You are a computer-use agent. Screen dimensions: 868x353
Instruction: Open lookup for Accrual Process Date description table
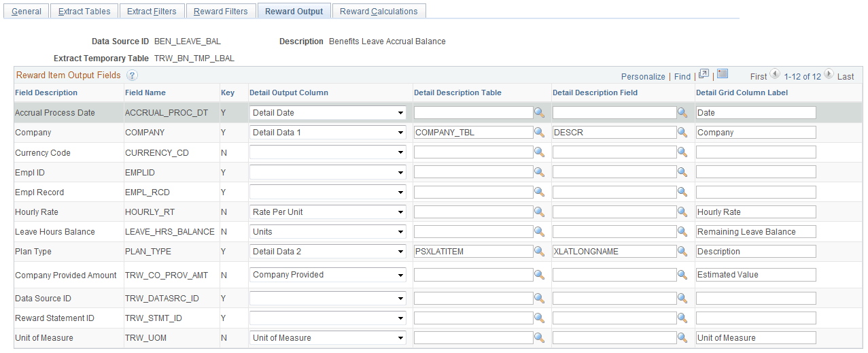(x=540, y=113)
